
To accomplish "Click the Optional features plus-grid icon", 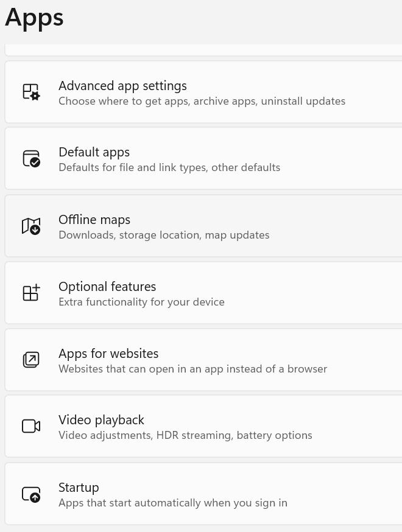I will pyautogui.click(x=31, y=293).
